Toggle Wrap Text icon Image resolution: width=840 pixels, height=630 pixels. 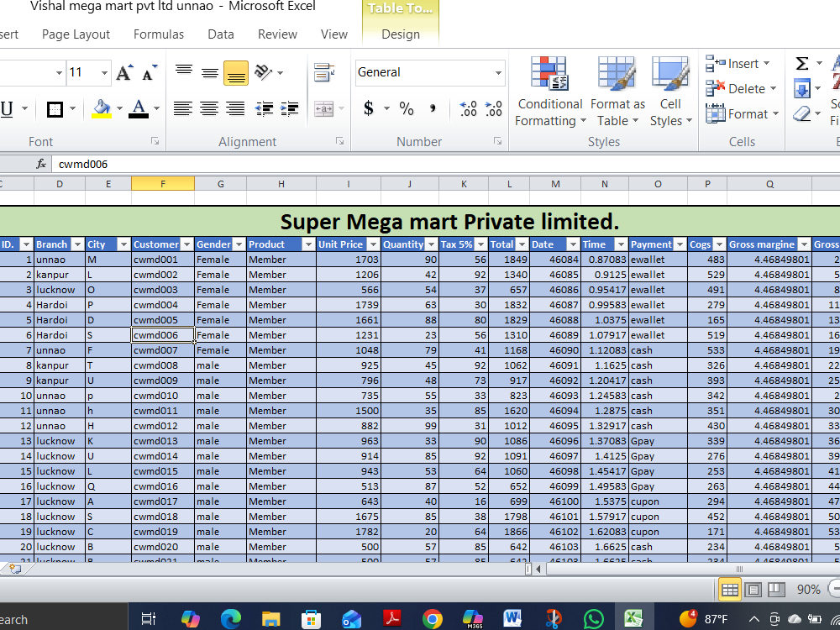point(324,72)
